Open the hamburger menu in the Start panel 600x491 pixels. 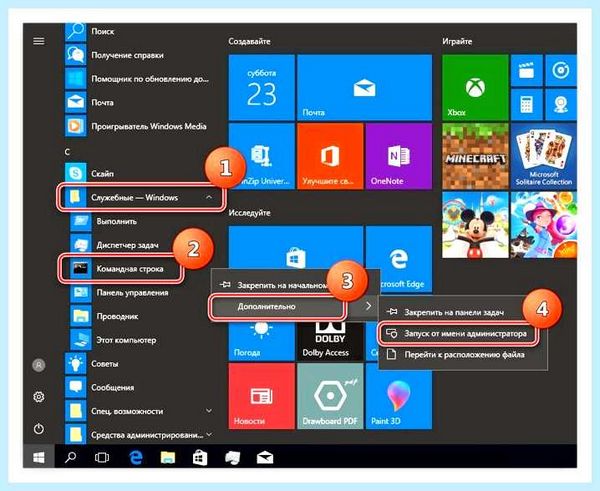pos(39,41)
